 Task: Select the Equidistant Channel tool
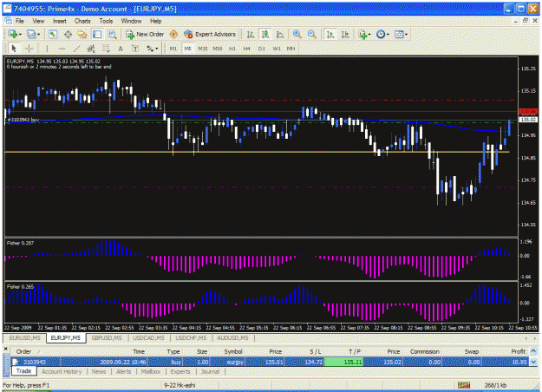click(x=91, y=49)
